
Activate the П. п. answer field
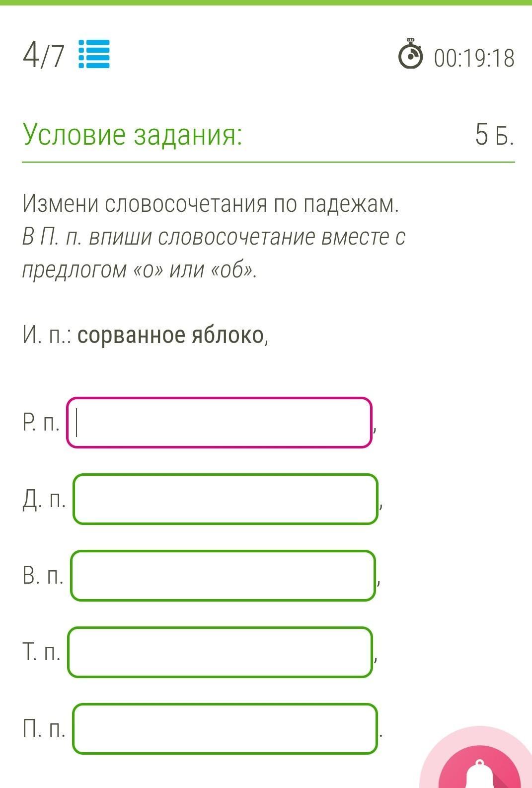[x=225, y=729]
